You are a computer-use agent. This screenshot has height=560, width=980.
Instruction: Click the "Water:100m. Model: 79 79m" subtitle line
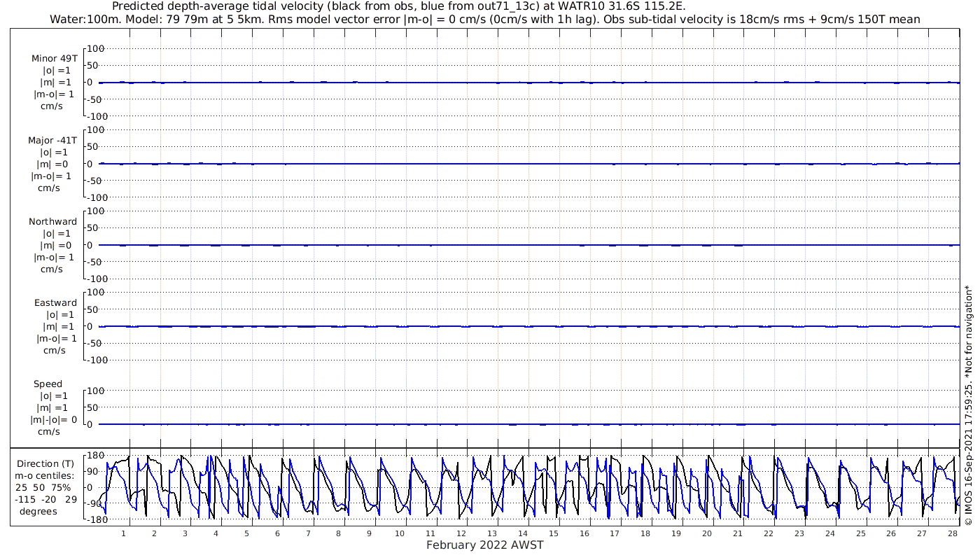coord(485,19)
